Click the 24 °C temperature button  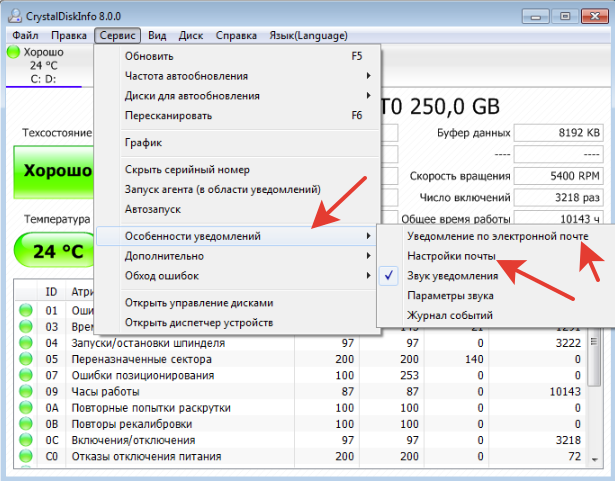55,250
